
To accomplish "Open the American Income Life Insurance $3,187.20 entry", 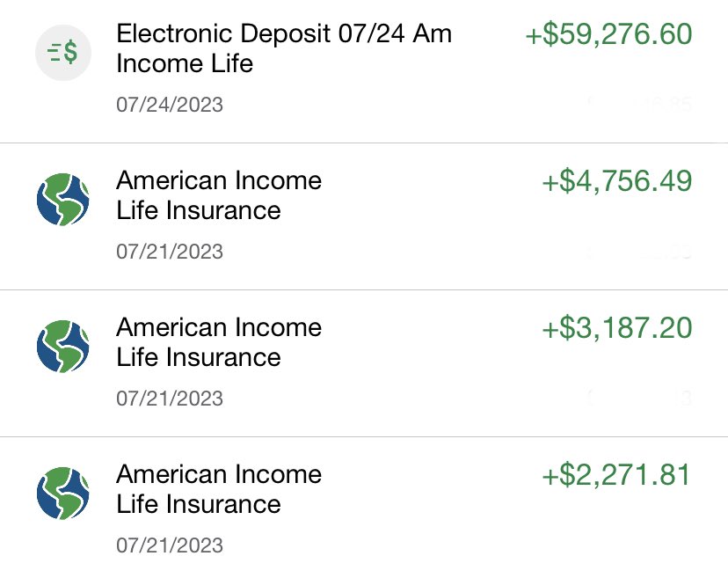I will (x=364, y=363).
